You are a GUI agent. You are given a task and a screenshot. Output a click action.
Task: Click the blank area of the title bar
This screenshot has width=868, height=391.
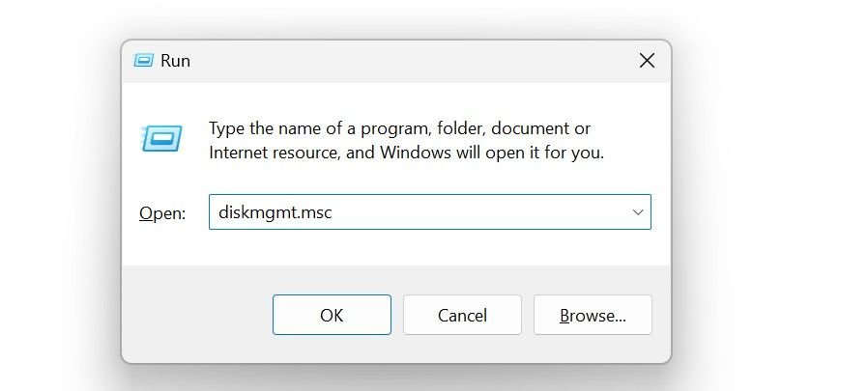[x=406, y=61]
